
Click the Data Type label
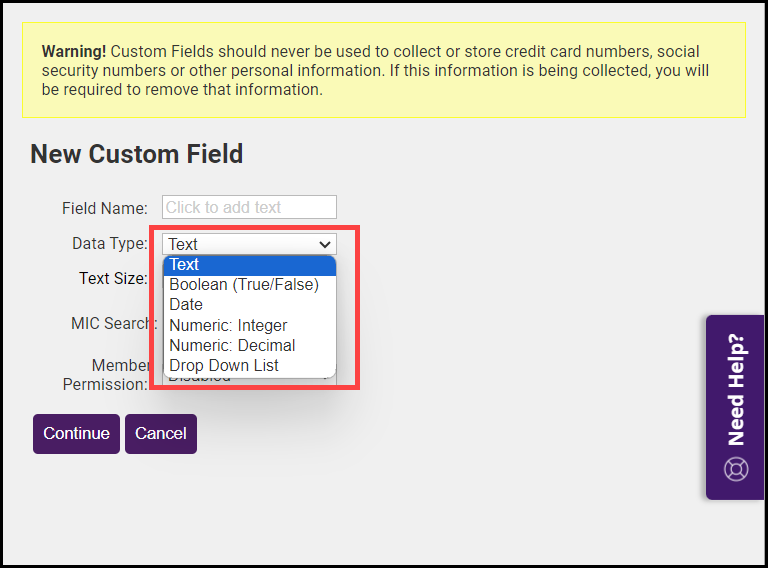(x=109, y=244)
